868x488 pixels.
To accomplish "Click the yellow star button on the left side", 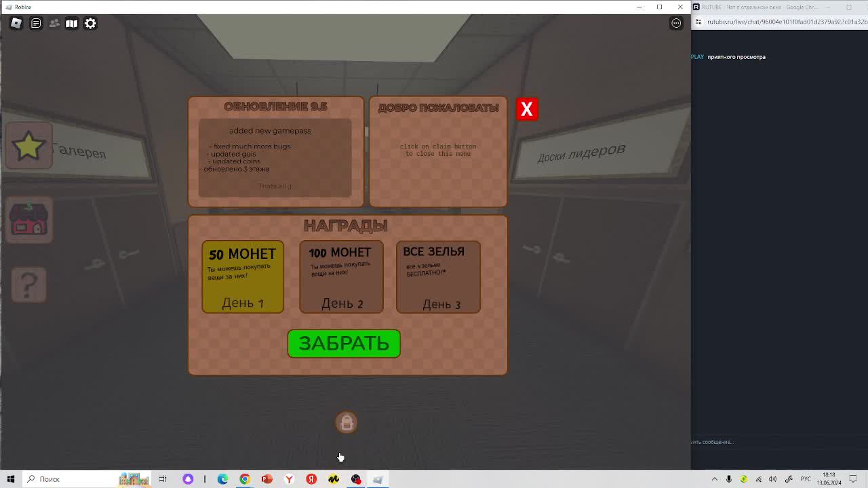I will pos(28,146).
